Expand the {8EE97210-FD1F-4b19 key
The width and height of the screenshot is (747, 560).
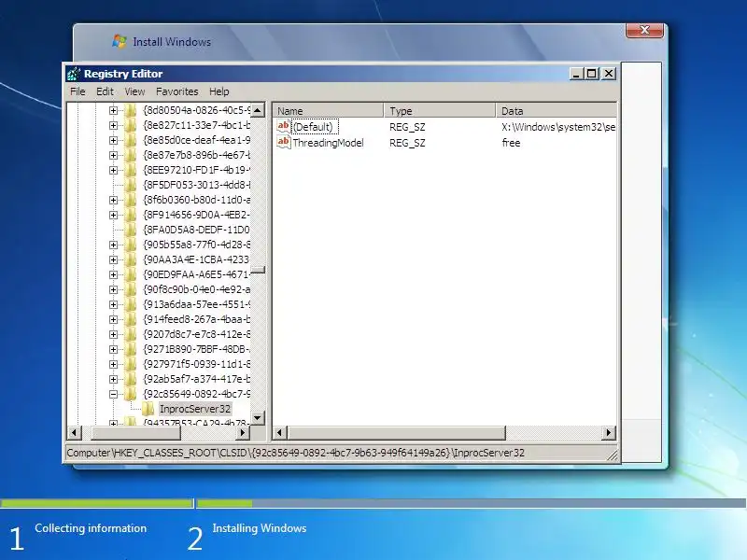pos(113,170)
